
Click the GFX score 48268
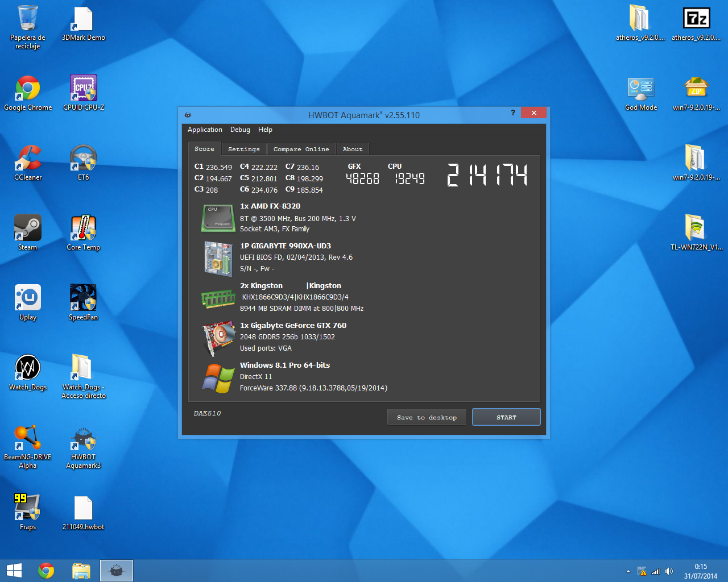363,178
